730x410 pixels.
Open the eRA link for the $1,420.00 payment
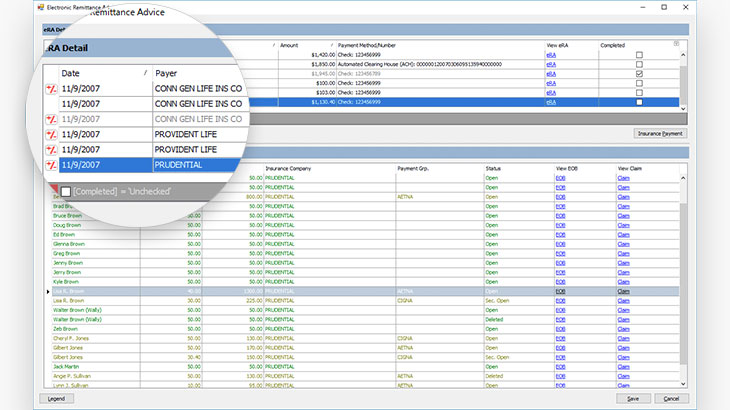click(x=551, y=55)
